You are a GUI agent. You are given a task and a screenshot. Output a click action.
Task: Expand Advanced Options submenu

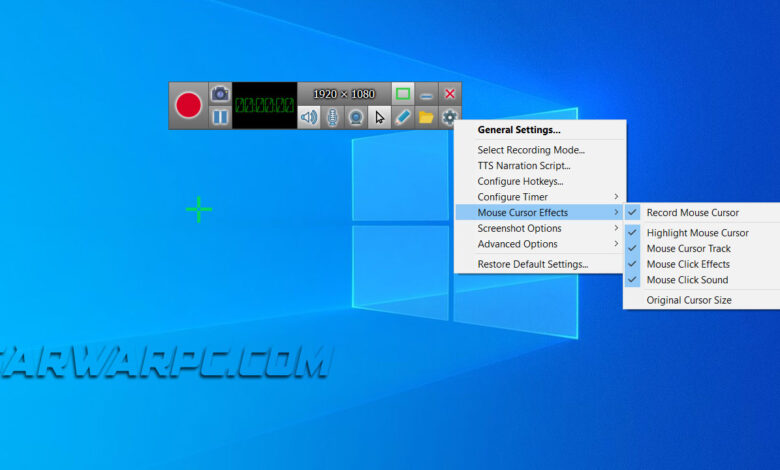(540, 244)
